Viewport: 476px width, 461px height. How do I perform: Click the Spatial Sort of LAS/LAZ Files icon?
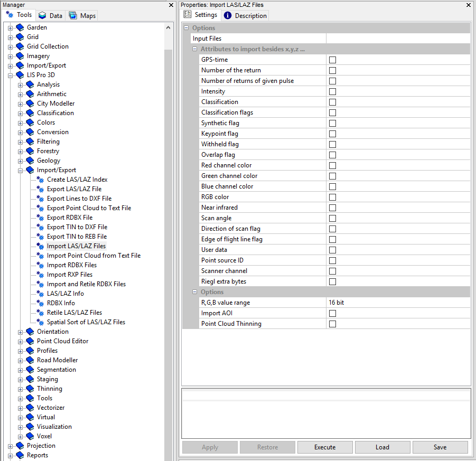point(40,322)
